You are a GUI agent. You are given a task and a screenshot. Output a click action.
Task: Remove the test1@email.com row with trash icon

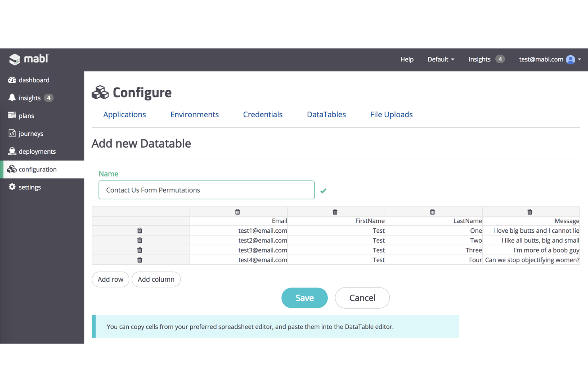click(140, 231)
